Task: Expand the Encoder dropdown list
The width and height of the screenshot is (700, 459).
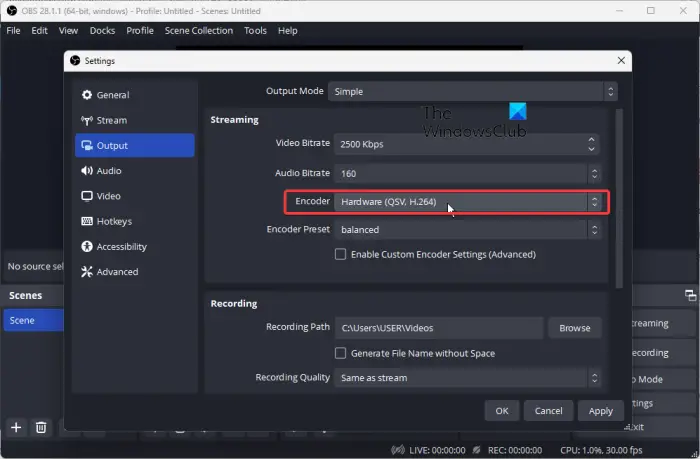Action: 467,202
